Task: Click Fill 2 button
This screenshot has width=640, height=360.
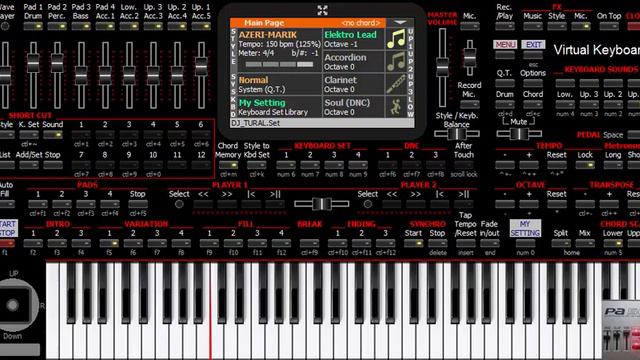Action: point(233,243)
